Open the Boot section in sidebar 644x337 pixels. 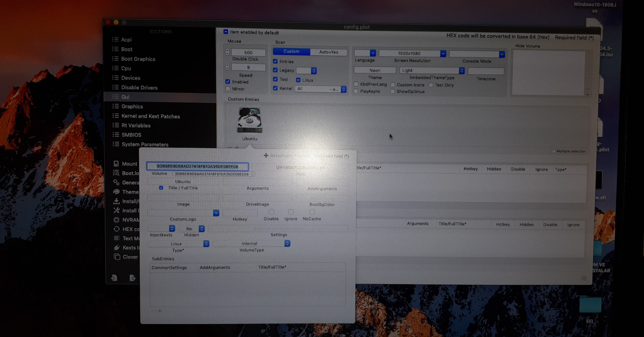pos(127,49)
